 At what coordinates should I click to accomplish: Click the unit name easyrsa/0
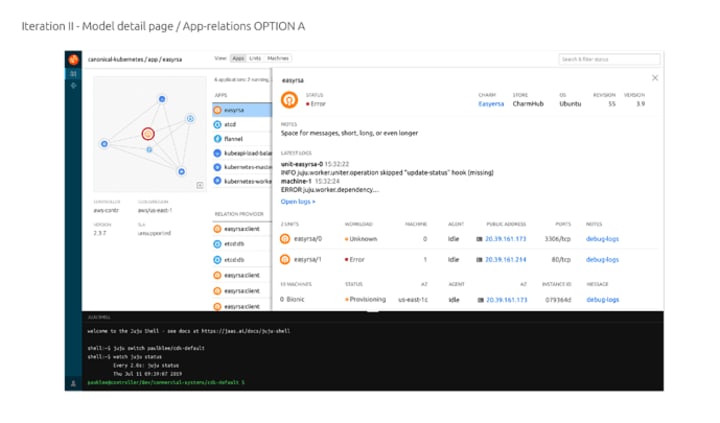pos(308,239)
